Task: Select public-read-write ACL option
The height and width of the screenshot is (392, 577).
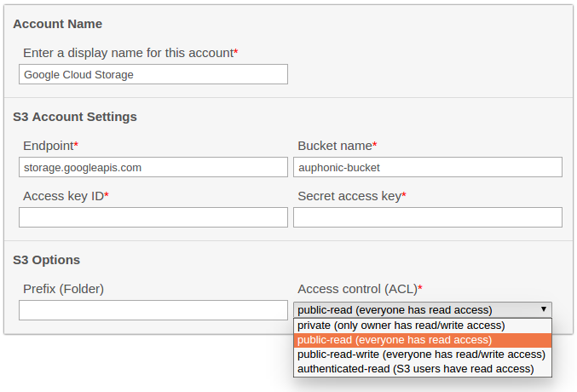Action: pos(423,355)
